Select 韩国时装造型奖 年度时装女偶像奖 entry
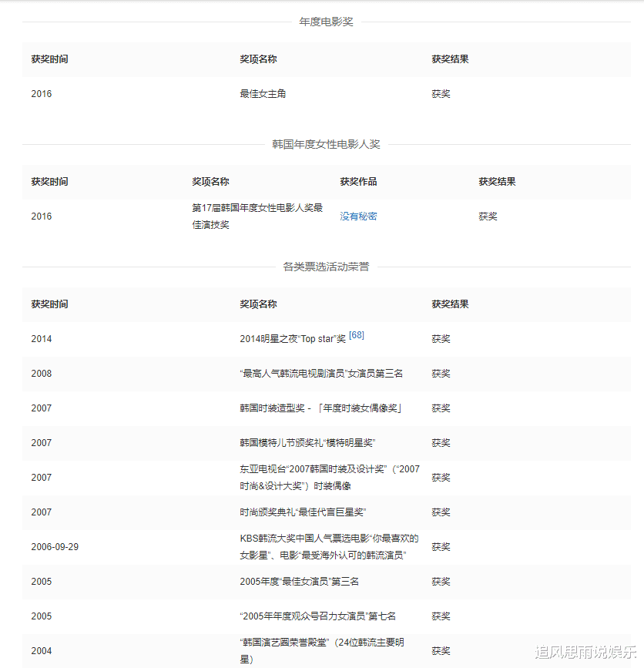Image resolution: width=644 pixels, height=668 pixels. (320, 408)
